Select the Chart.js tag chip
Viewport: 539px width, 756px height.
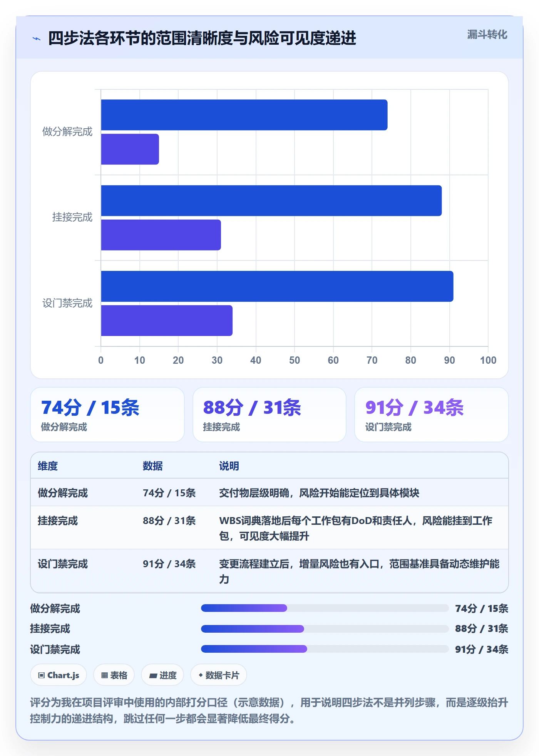[x=59, y=675]
